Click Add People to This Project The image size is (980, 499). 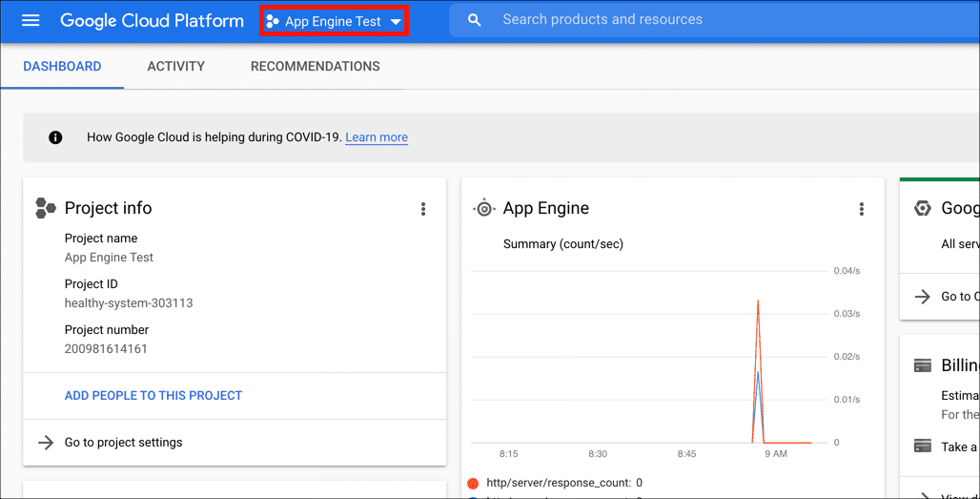pos(153,395)
